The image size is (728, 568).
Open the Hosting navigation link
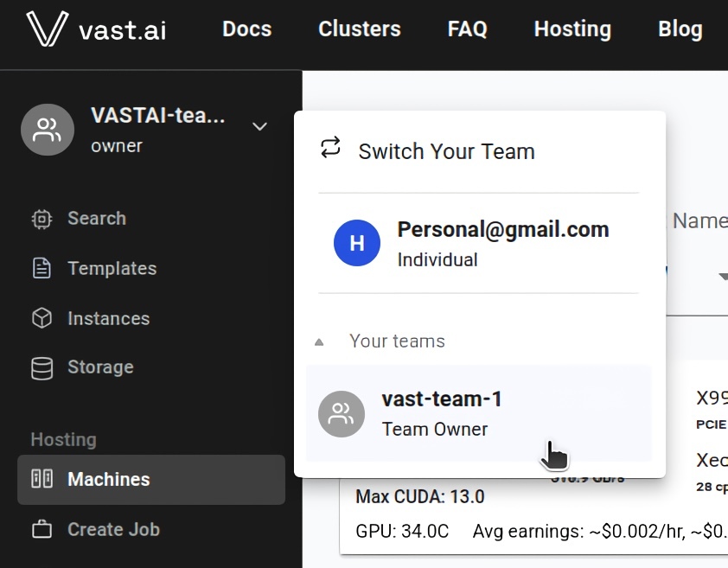pyautogui.click(x=572, y=29)
